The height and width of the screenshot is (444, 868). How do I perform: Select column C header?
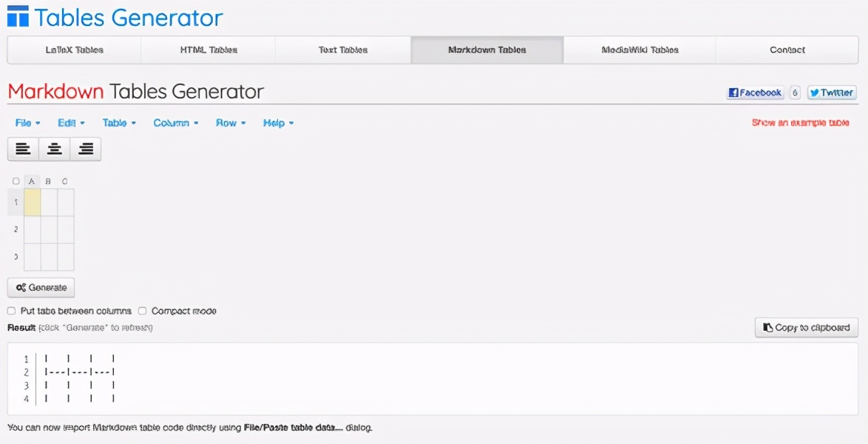[x=65, y=181]
